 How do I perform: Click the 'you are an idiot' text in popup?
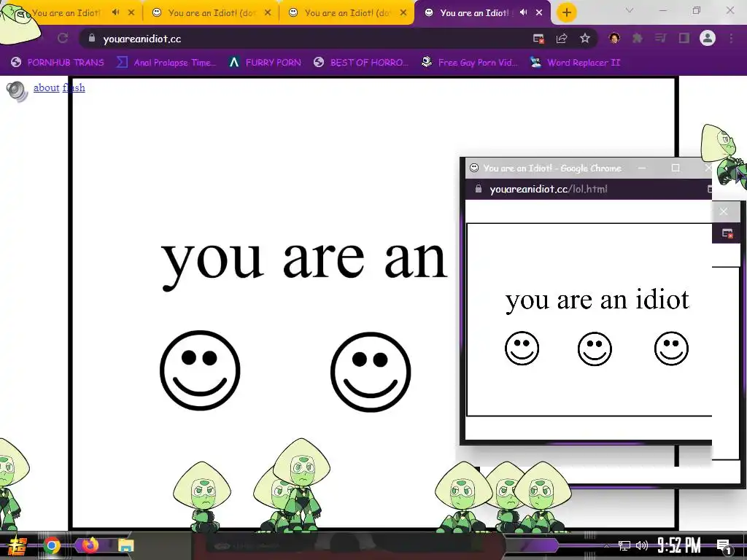(x=597, y=300)
